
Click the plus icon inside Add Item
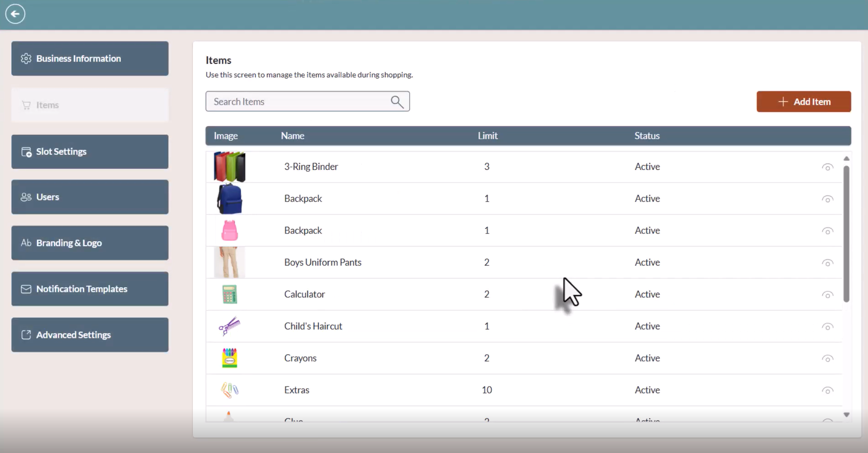[x=783, y=102]
